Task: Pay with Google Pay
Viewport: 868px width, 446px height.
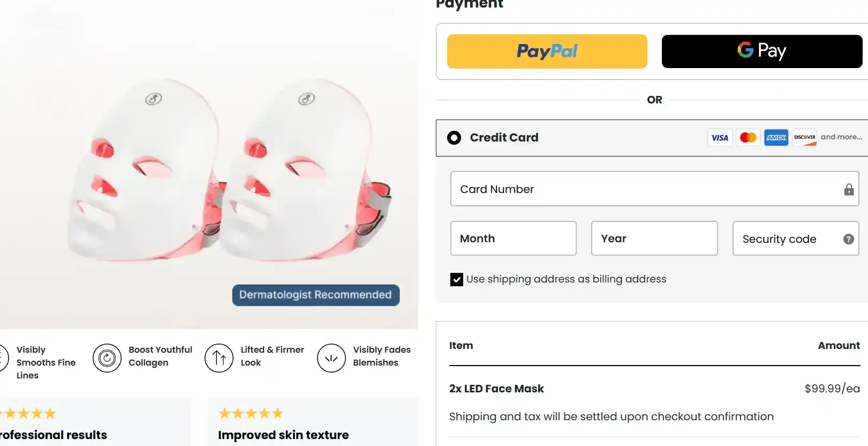Action: (x=761, y=51)
